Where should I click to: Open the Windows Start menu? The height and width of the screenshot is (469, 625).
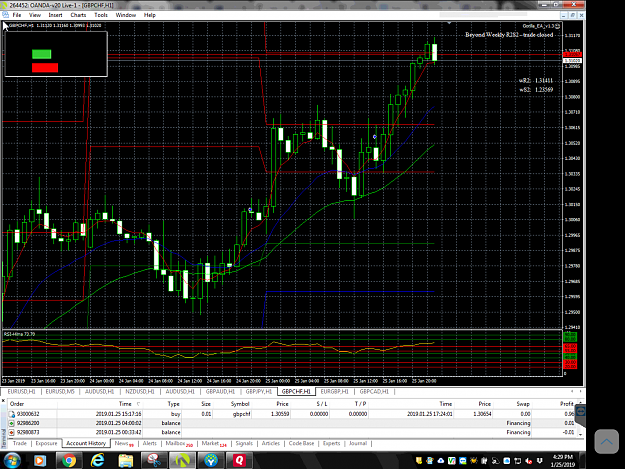tap(11, 461)
